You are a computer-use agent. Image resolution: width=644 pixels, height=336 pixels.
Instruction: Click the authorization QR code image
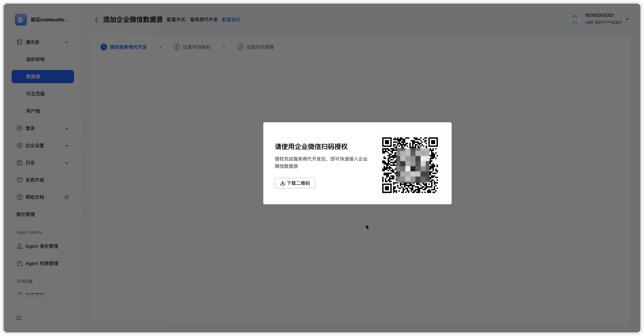410,165
